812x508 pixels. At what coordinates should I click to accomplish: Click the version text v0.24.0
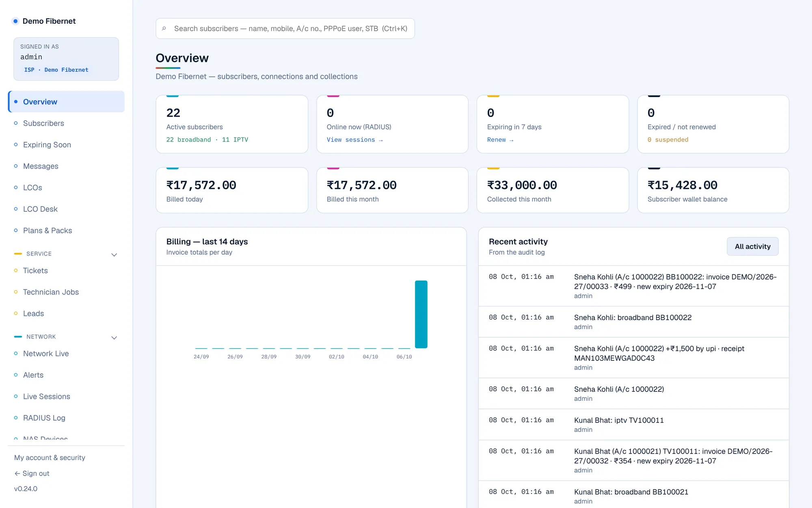[26, 488]
